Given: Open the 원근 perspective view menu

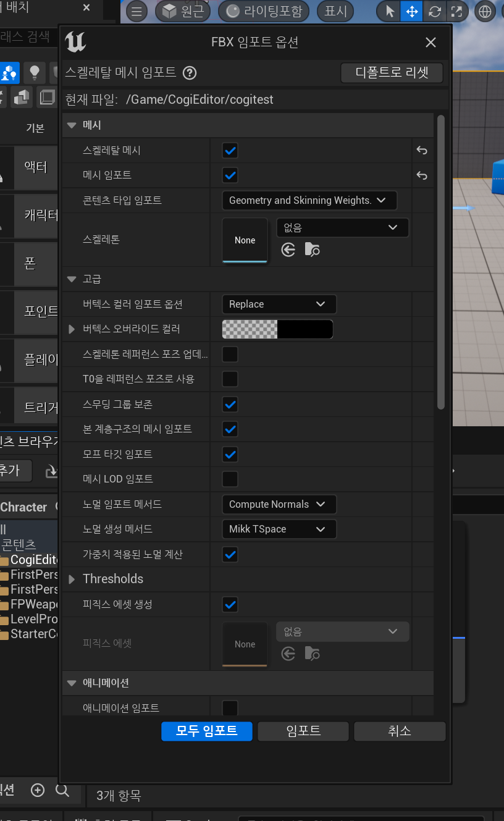Looking at the screenshot, I should pos(183,11).
